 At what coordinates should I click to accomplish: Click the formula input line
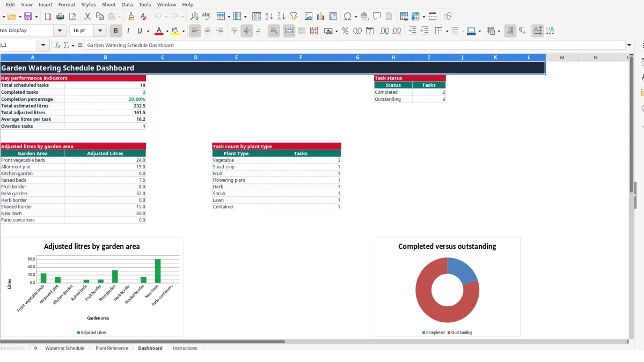pyautogui.click(x=355, y=45)
